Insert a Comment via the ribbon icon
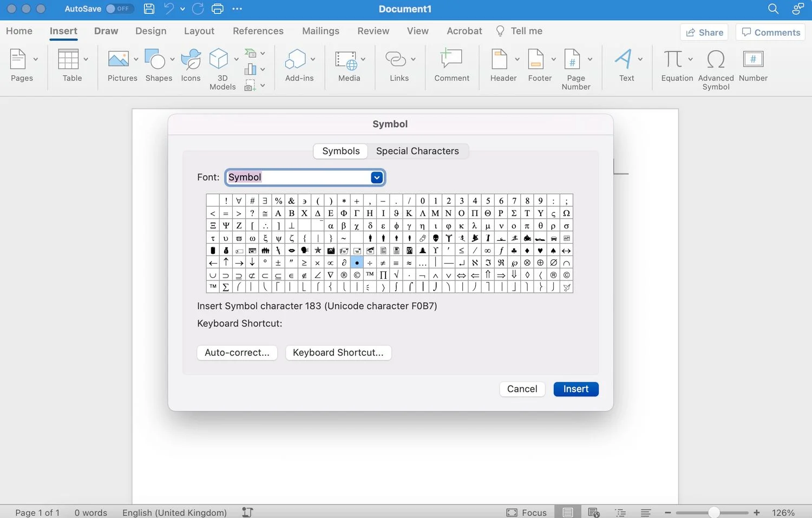The height and width of the screenshot is (518, 812). coord(451,58)
